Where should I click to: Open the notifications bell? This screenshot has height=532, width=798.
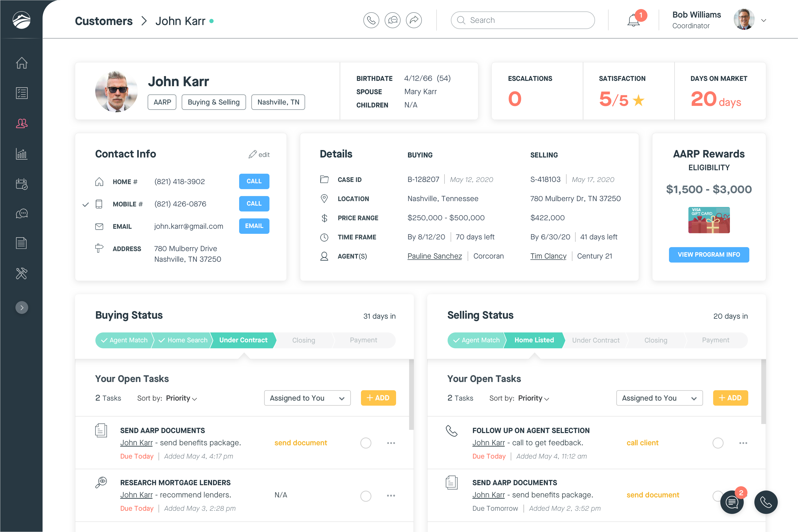point(633,20)
